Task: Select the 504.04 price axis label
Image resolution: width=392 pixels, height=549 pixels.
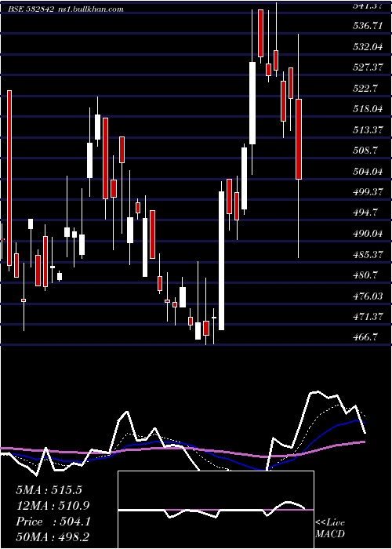Action: click(x=367, y=172)
